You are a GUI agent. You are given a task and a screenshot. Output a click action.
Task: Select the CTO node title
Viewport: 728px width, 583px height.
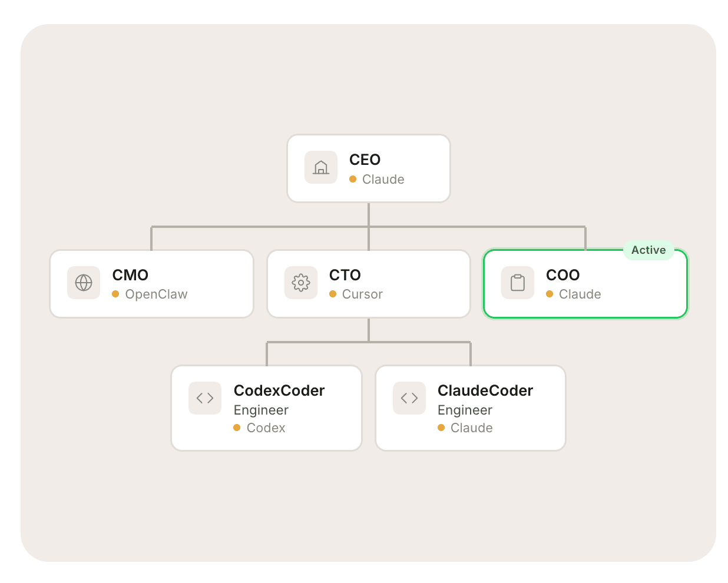coord(345,275)
